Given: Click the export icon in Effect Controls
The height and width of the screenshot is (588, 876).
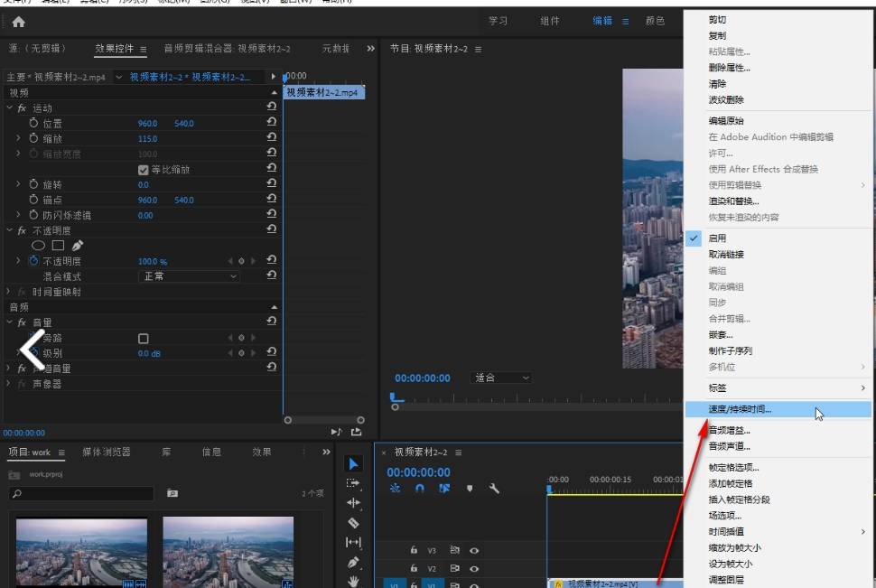Looking at the screenshot, I should (x=356, y=432).
